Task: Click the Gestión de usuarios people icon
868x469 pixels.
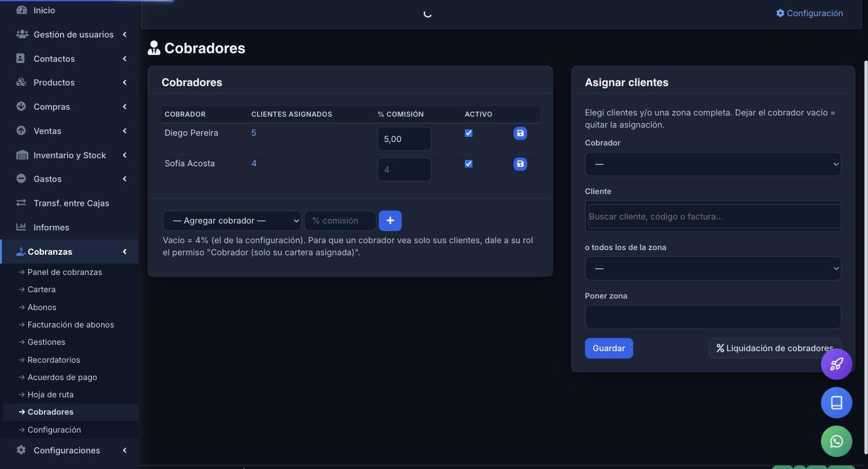Action: click(22, 34)
